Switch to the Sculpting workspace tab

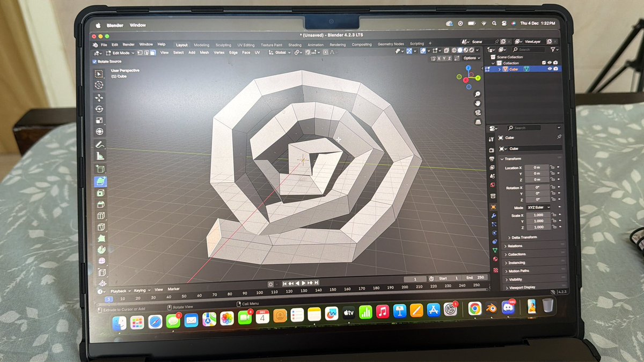pyautogui.click(x=223, y=45)
